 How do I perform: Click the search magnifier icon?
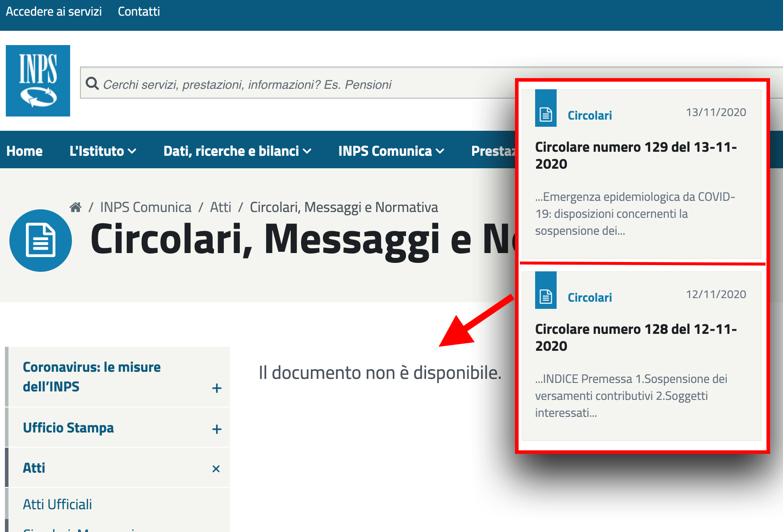(92, 83)
